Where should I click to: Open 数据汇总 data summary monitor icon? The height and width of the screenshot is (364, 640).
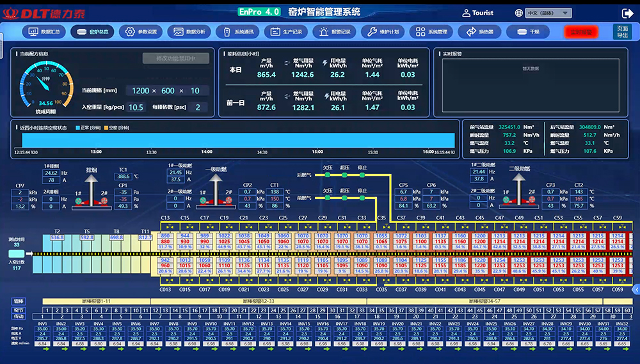click(33, 32)
